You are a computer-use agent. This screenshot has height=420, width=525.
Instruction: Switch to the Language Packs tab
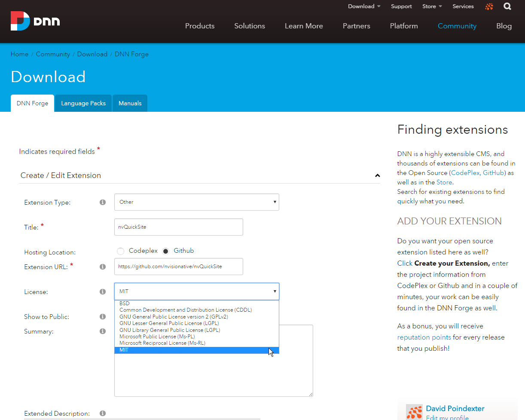pos(83,103)
